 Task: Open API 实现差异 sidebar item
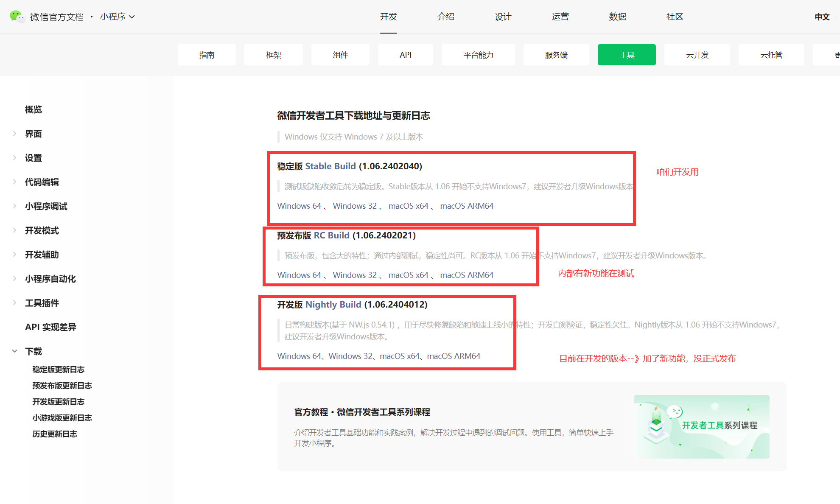pos(50,327)
